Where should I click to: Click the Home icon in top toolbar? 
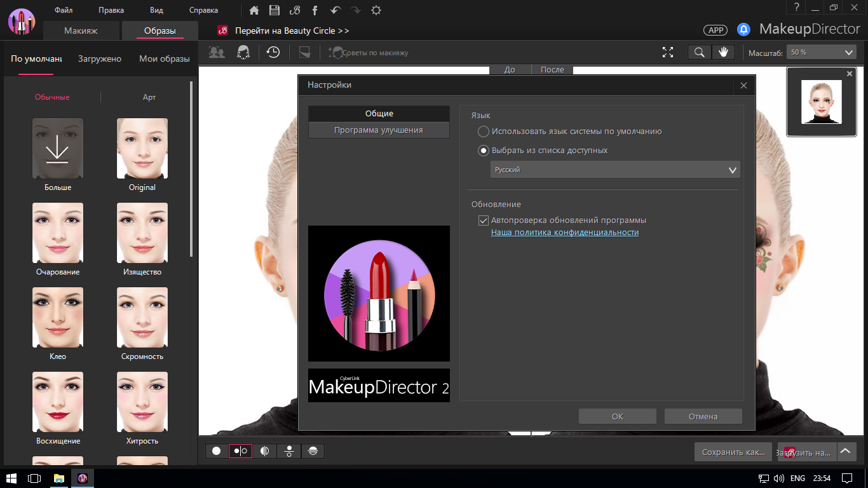[x=254, y=10]
